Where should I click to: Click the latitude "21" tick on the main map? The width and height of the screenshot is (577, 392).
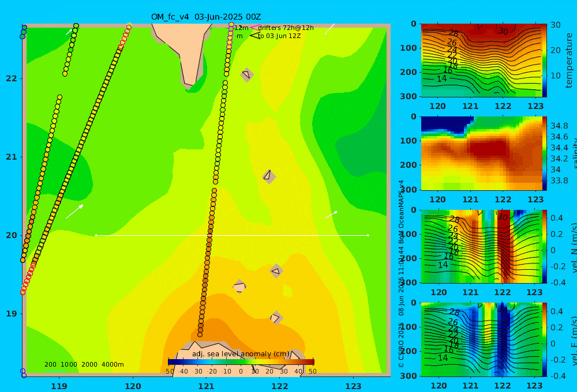(x=12, y=157)
